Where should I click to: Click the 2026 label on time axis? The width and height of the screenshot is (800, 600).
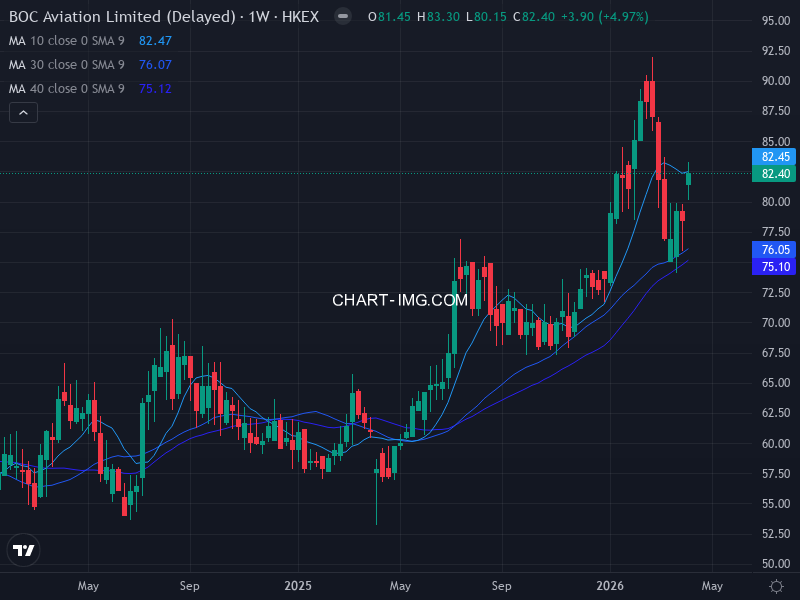click(x=610, y=586)
